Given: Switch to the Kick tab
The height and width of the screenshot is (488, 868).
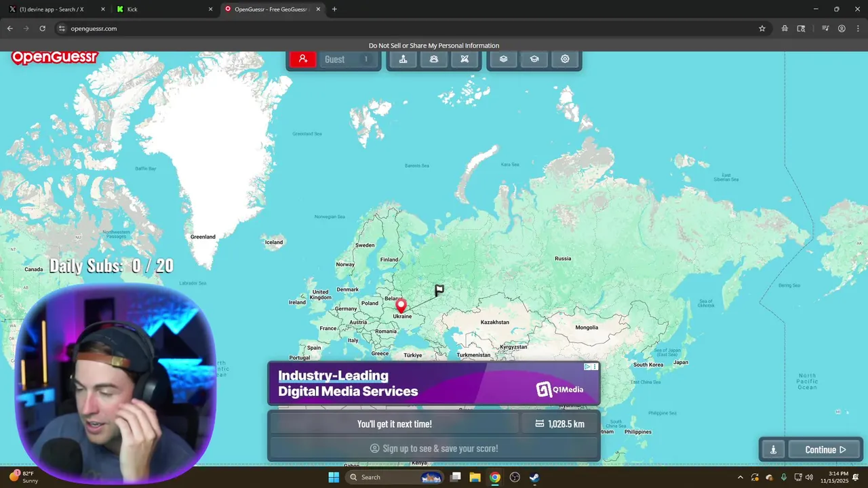Looking at the screenshot, I should click(164, 9).
